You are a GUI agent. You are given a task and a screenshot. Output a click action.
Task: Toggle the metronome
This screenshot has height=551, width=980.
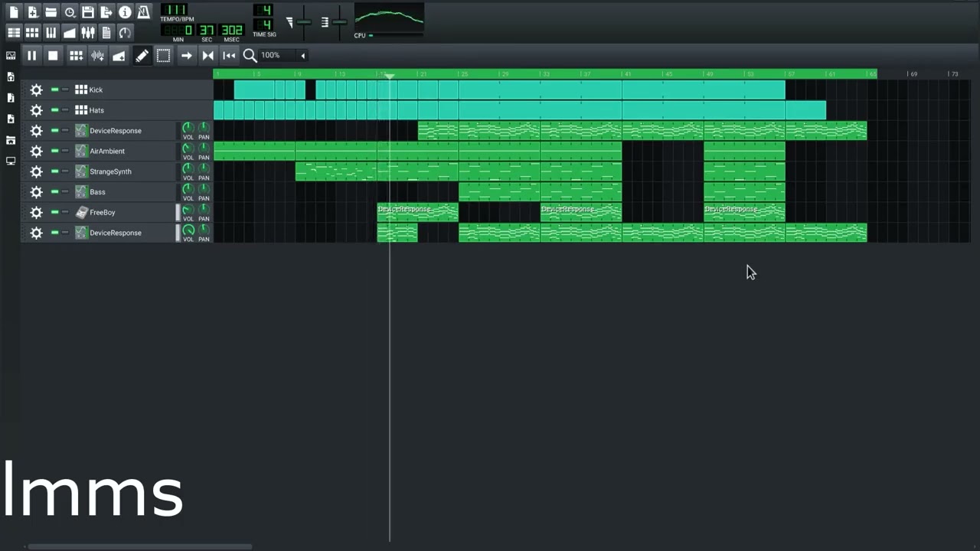pos(143,12)
